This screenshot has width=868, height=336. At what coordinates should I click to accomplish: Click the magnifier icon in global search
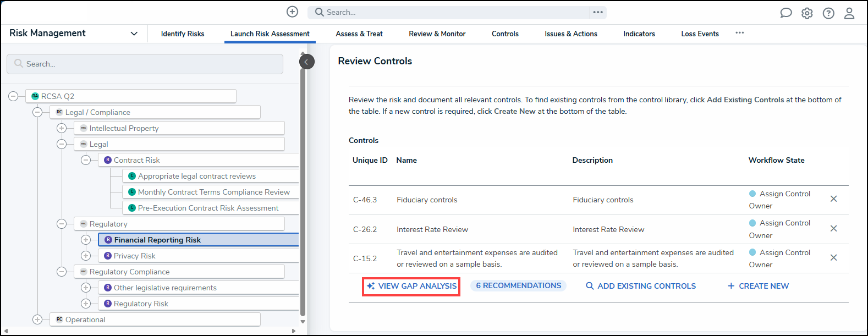[319, 12]
